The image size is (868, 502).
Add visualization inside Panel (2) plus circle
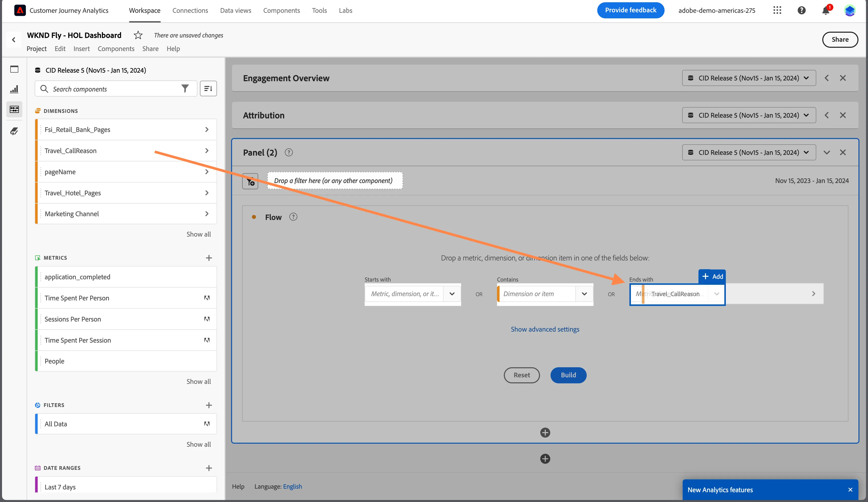pyautogui.click(x=545, y=433)
